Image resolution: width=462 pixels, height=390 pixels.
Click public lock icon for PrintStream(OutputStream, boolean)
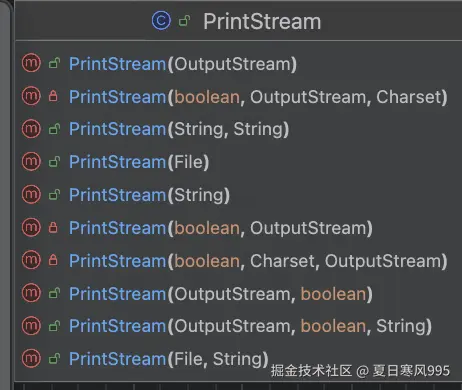54,293
